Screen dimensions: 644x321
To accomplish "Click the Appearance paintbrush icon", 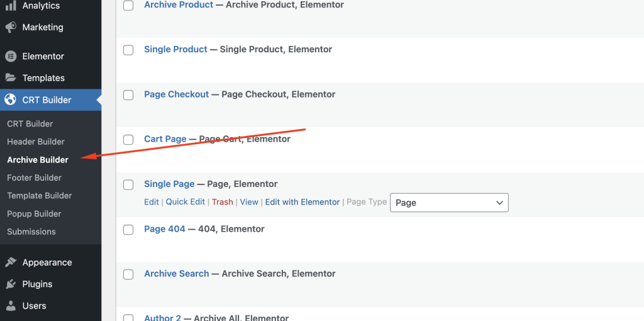I will tap(11, 262).
